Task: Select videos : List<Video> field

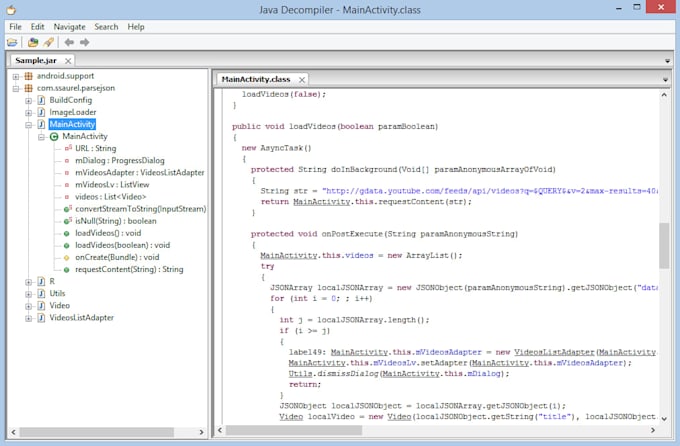Action: (x=111, y=197)
